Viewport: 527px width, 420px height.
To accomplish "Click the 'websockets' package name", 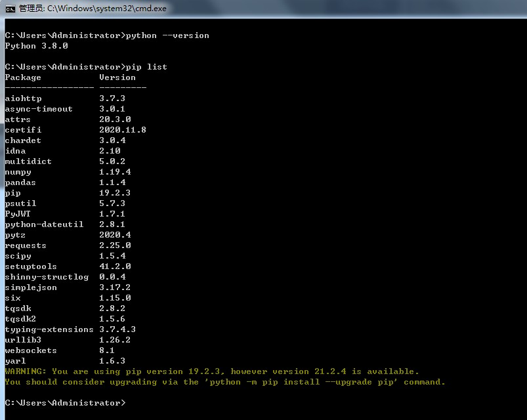I will click(31, 350).
